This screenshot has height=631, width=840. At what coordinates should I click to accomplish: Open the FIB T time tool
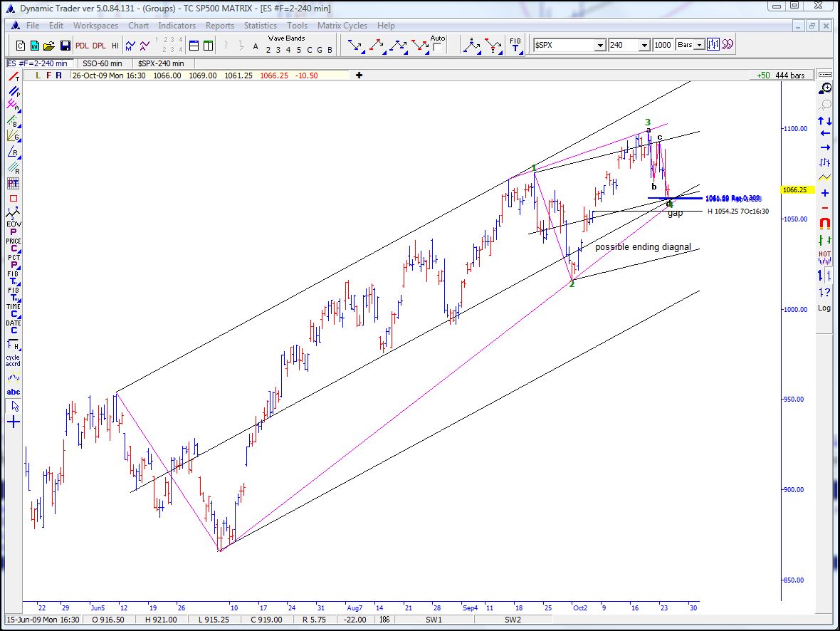point(515,44)
